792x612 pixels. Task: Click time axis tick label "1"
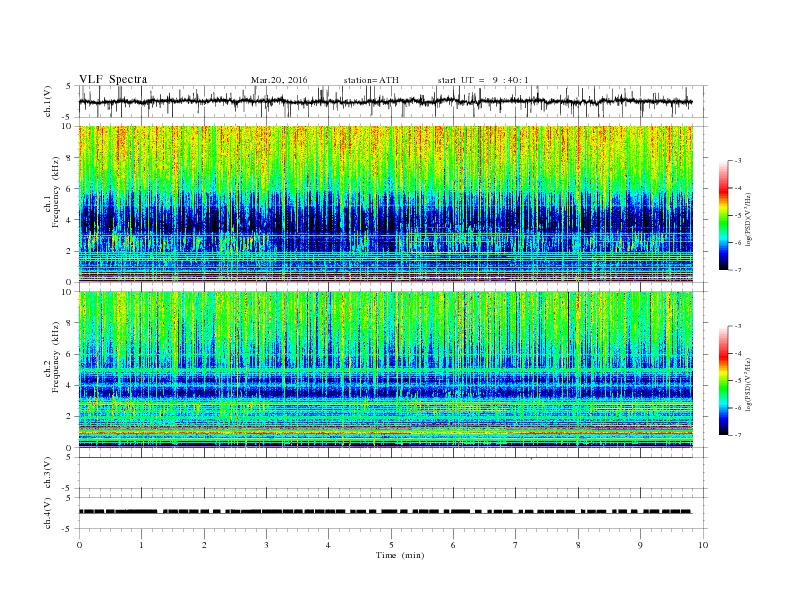141,545
